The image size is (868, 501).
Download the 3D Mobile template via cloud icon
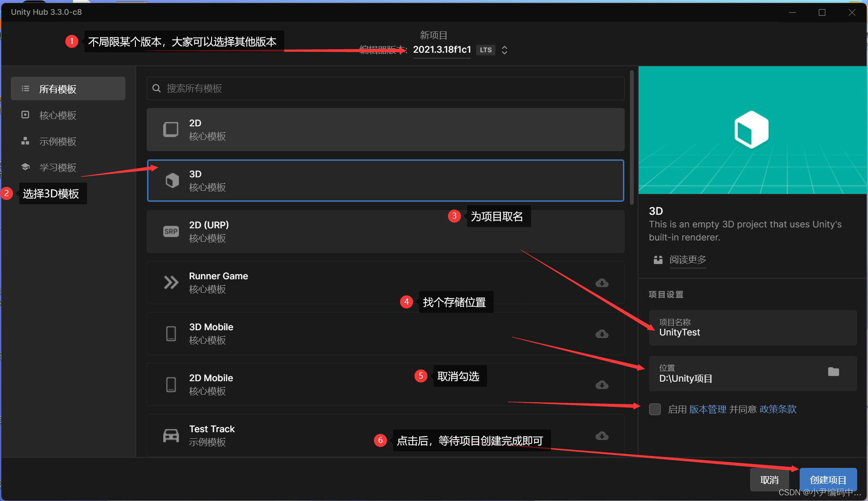point(602,334)
